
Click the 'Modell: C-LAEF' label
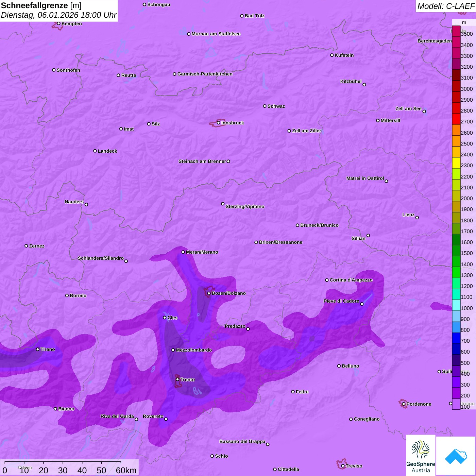tap(446, 6)
